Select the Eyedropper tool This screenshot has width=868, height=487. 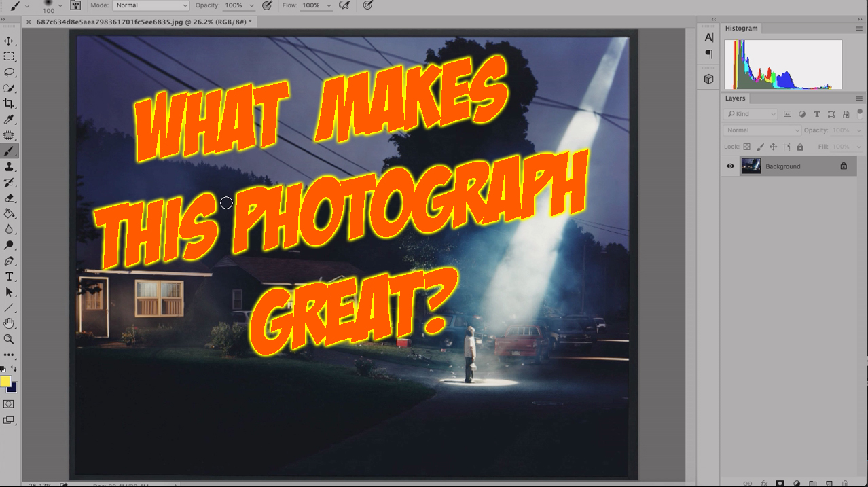tap(9, 120)
